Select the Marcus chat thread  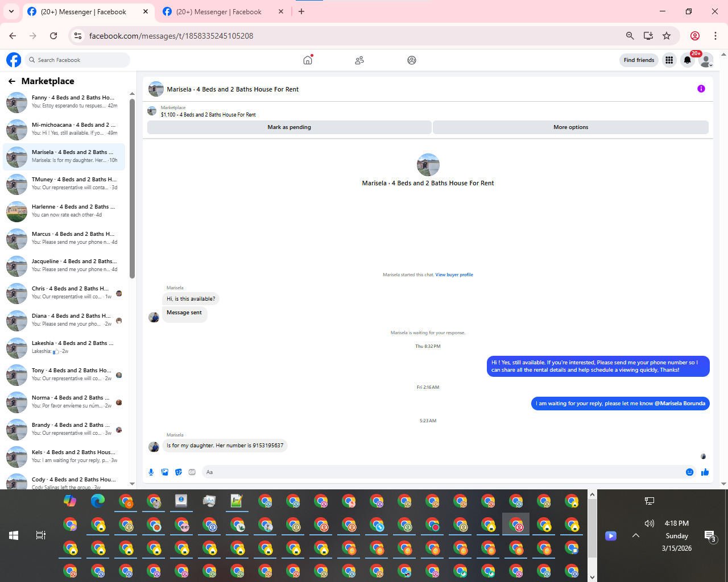(x=64, y=239)
